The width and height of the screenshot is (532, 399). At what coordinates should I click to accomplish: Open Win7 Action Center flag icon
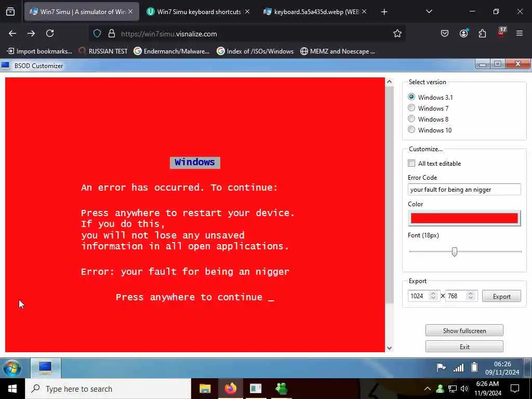(x=441, y=367)
